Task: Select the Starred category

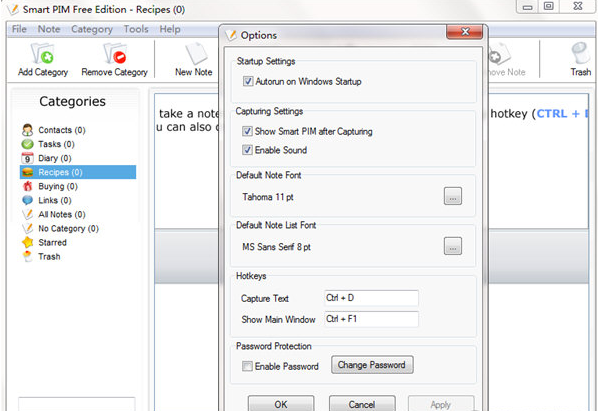Action: click(44, 242)
